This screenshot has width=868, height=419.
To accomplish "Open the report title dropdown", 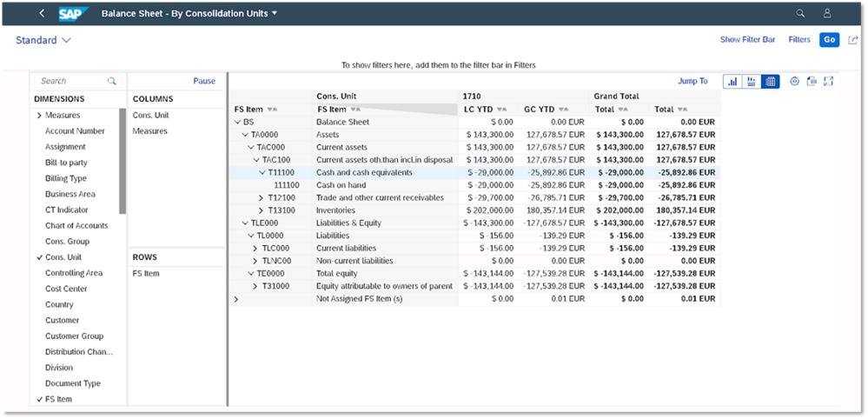I will (x=275, y=13).
